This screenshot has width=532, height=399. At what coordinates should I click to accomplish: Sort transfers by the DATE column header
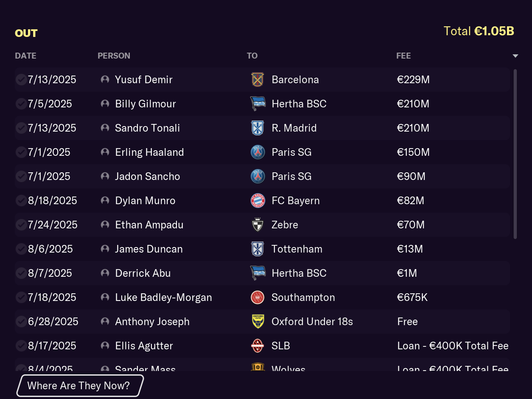coord(25,56)
